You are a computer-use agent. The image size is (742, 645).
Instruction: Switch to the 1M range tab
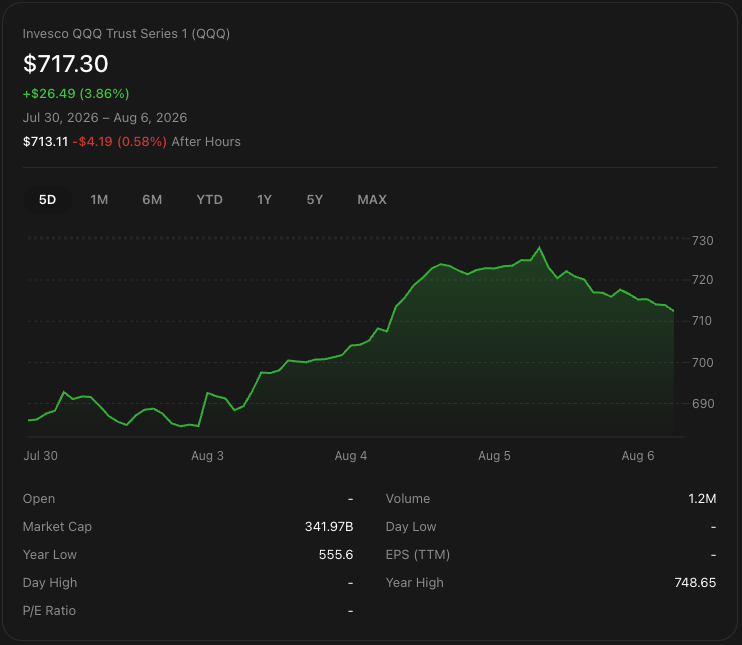[x=99, y=200]
